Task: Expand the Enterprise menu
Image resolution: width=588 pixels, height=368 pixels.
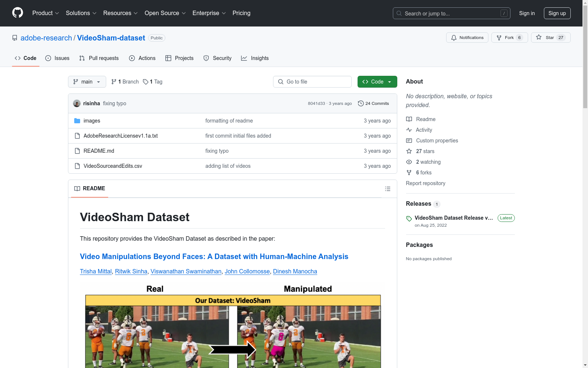Action: pos(209,13)
